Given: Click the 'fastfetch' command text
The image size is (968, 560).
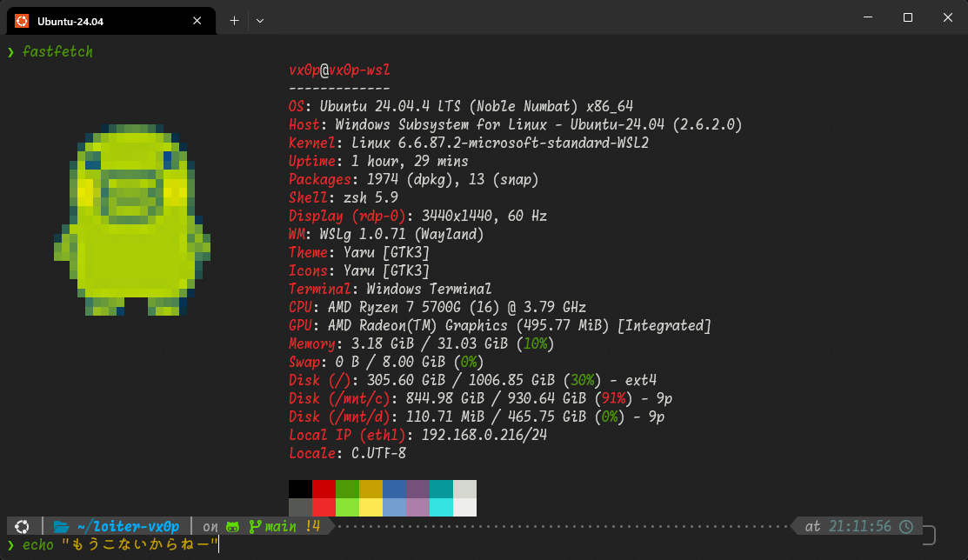Looking at the screenshot, I should pyautogui.click(x=57, y=52).
